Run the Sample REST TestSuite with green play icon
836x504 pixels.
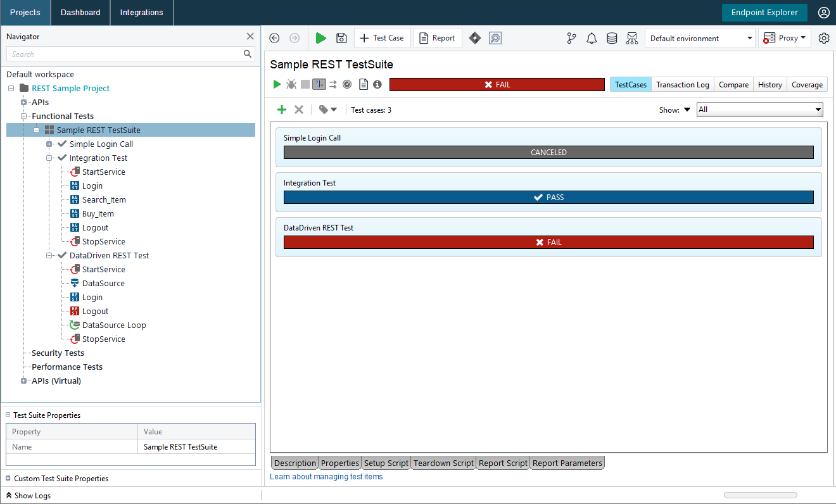pos(277,84)
